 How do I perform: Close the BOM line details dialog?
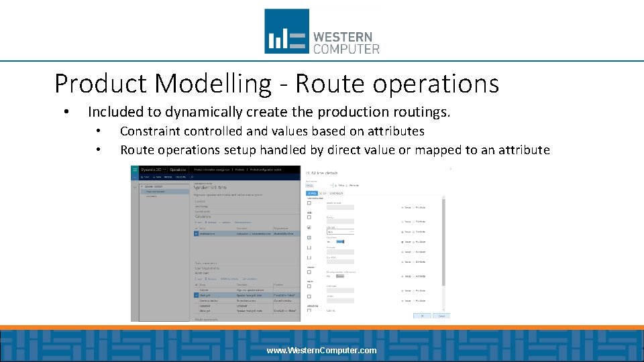(x=451, y=169)
